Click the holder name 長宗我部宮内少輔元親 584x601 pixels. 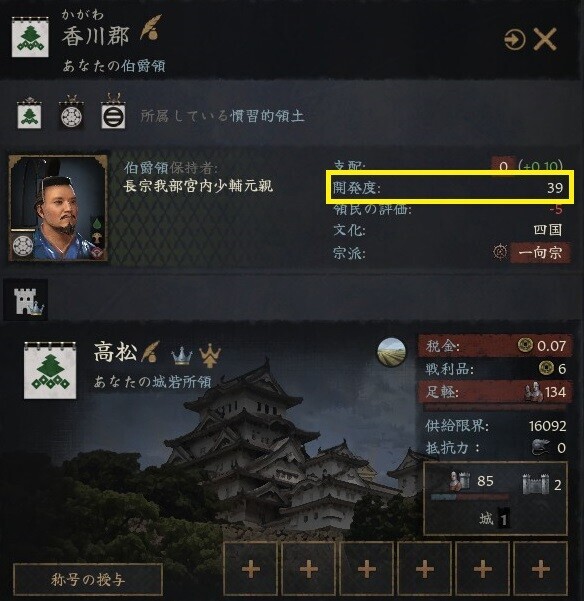coord(198,186)
